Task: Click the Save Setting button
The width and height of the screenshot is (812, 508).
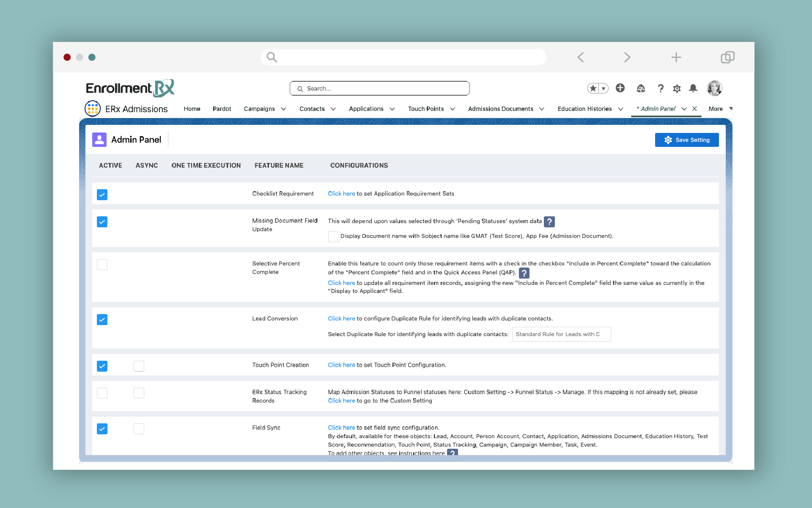Action: click(686, 140)
